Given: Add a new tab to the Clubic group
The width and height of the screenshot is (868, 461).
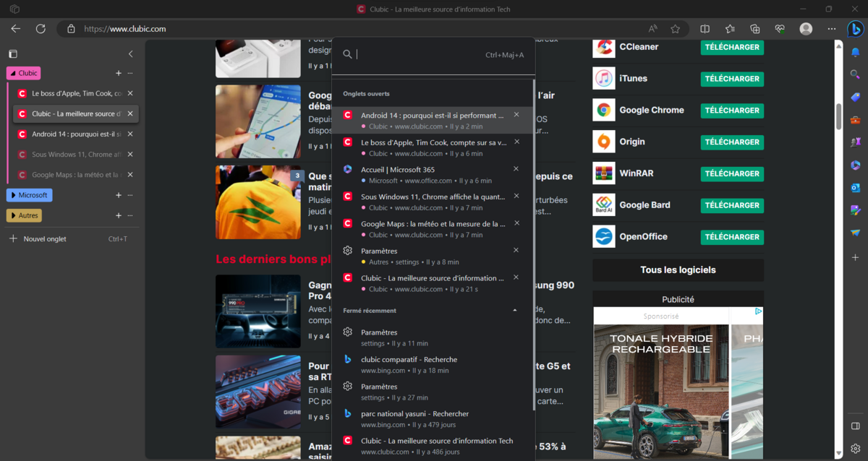Looking at the screenshot, I should [x=119, y=73].
